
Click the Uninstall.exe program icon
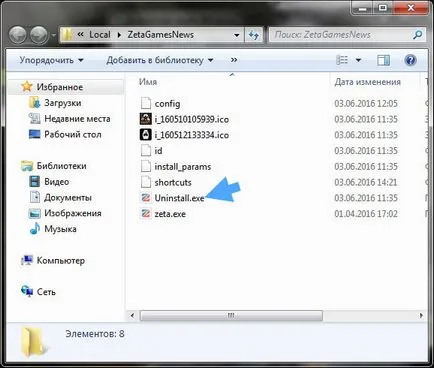click(x=146, y=198)
